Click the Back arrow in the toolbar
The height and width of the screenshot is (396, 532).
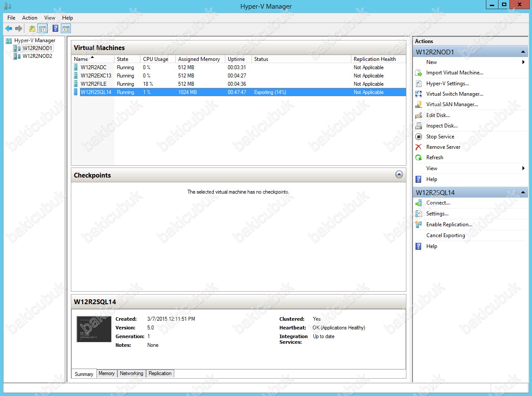coord(9,29)
